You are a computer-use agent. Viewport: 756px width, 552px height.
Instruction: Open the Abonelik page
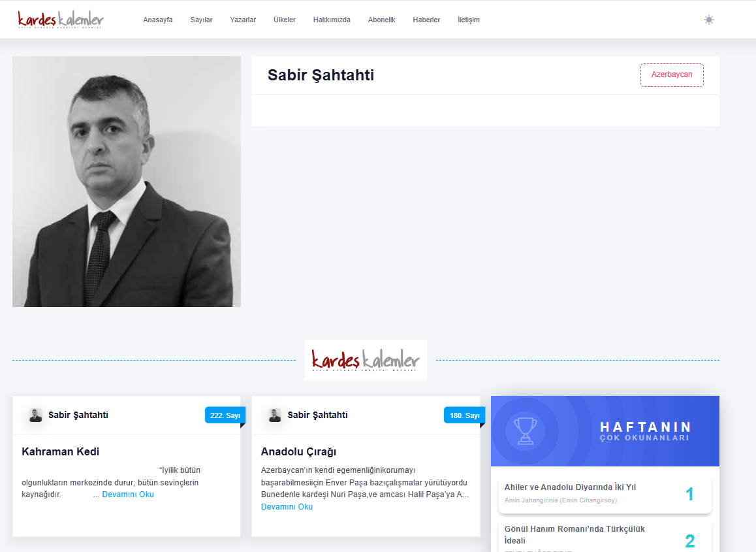click(381, 20)
